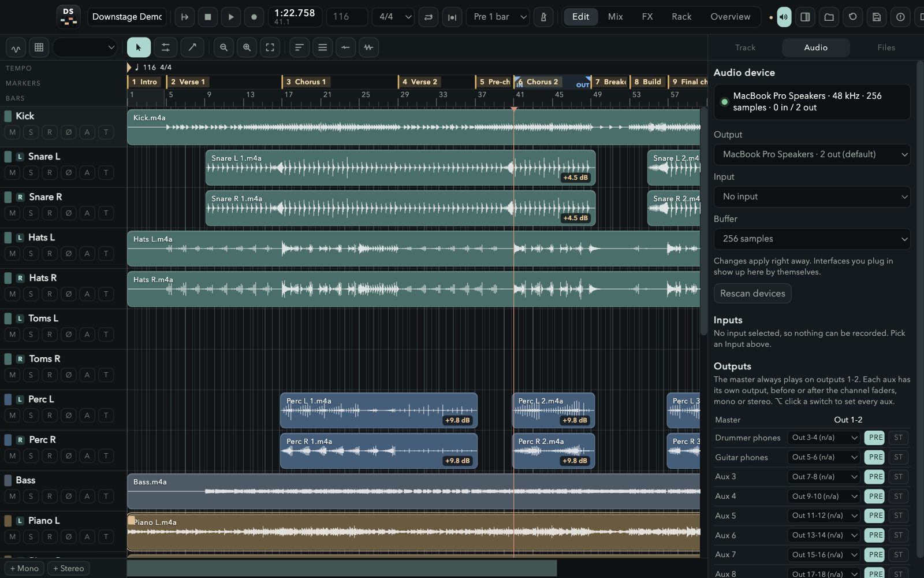Select the arrow pointer tool

tap(139, 47)
